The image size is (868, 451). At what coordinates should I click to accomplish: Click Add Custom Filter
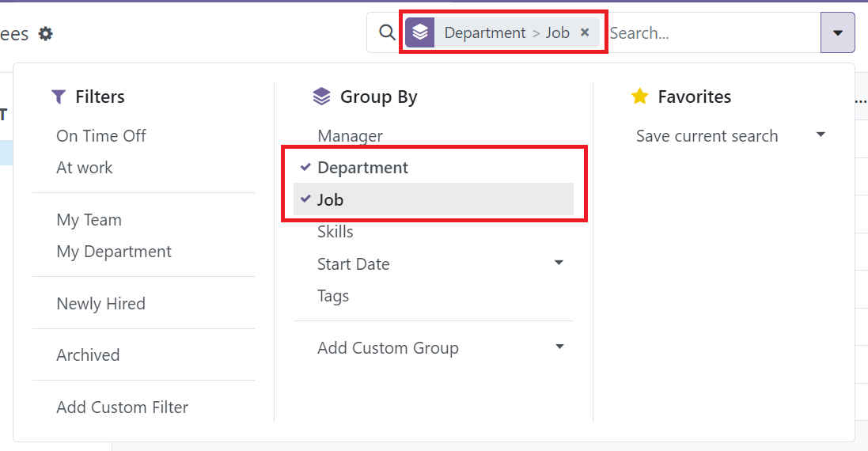[x=122, y=407]
